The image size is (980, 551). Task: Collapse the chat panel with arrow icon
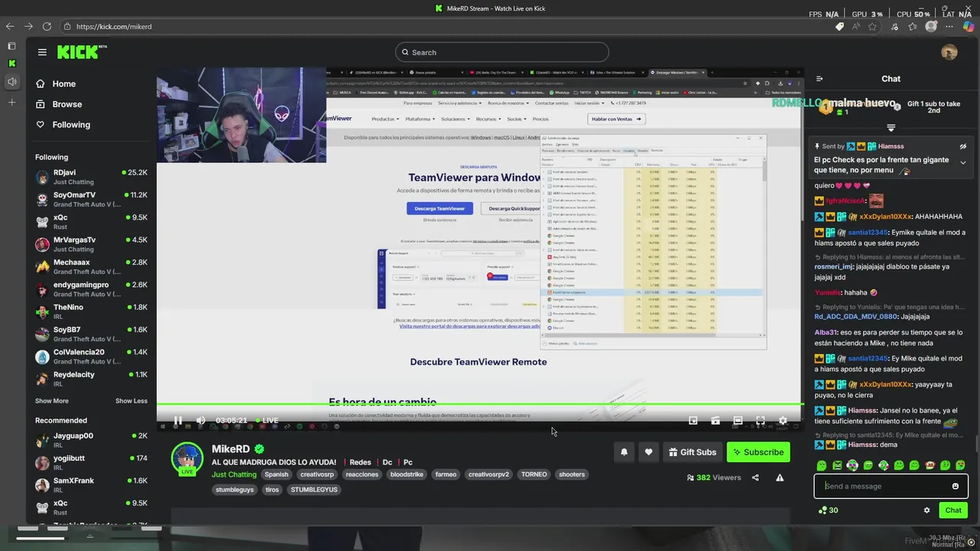[x=819, y=79]
